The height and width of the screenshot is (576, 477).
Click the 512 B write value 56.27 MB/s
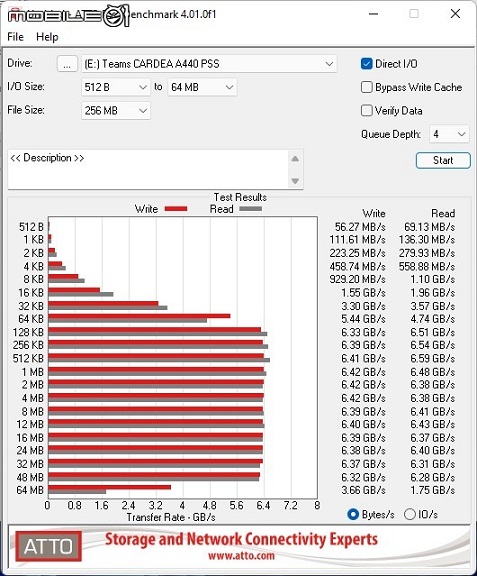(x=360, y=227)
